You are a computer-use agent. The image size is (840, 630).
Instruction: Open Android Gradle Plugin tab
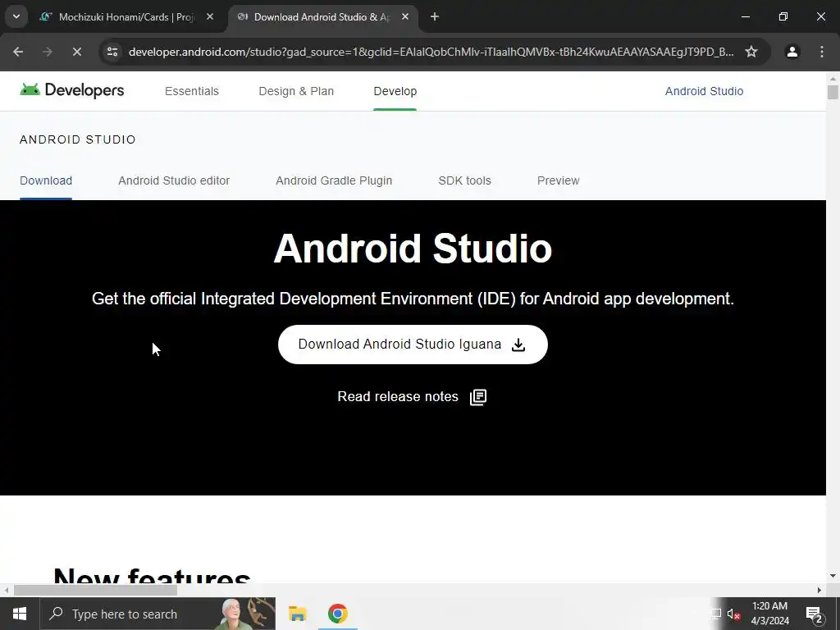coord(334,180)
